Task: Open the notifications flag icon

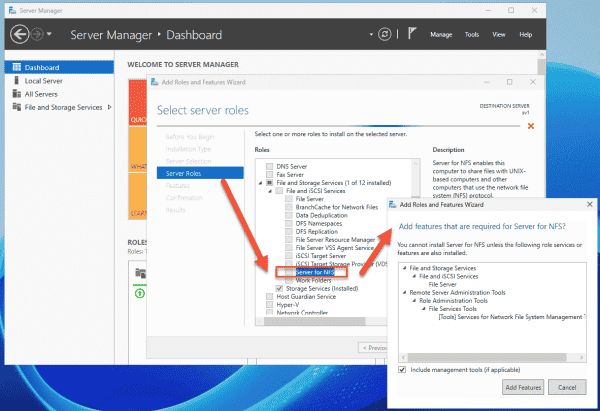Action: click(x=411, y=34)
